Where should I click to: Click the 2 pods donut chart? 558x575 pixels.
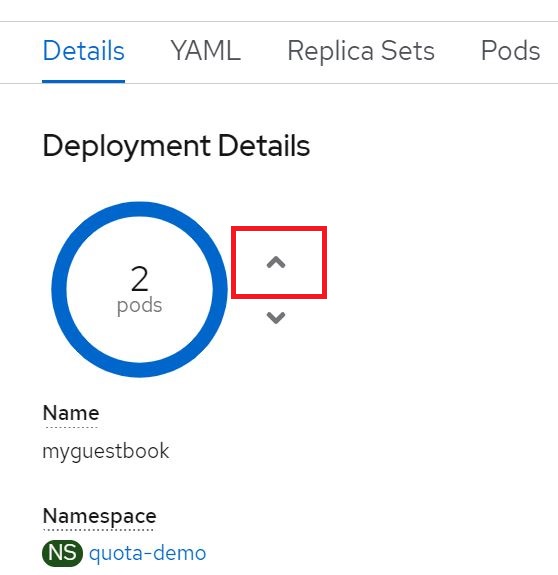pos(139,289)
